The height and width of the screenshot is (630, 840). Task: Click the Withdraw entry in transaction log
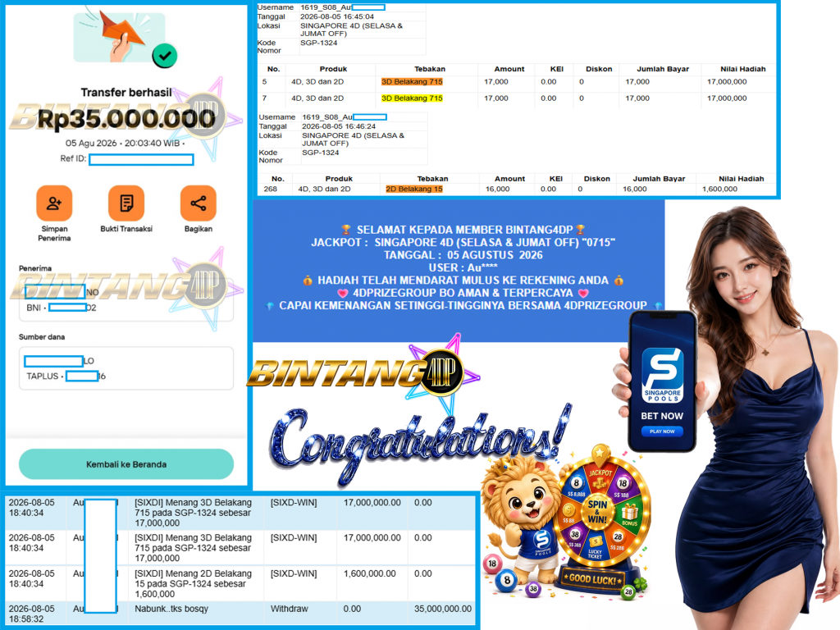click(290, 609)
